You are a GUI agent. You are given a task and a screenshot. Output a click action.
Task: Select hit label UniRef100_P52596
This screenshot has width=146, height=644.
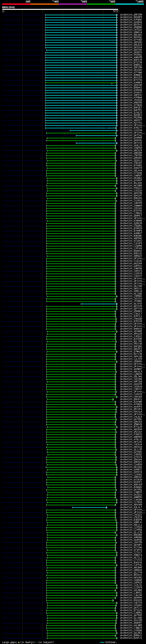pos(131,118)
